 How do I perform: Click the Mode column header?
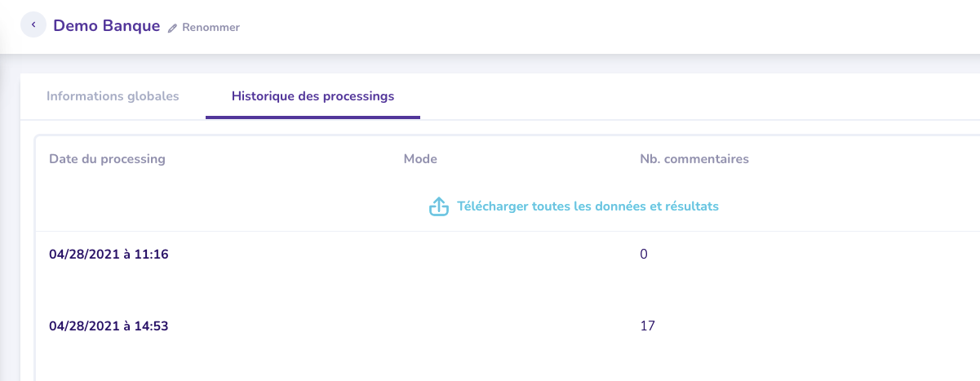coord(420,159)
